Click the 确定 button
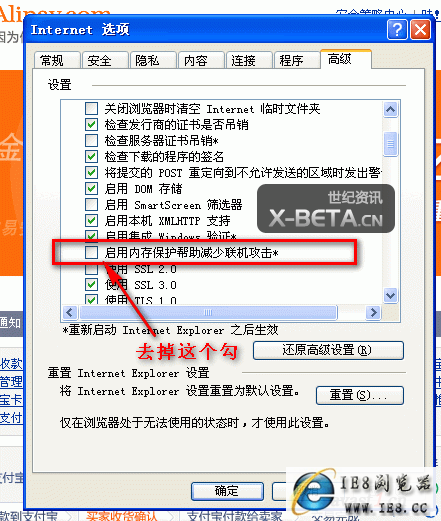The height and width of the screenshot is (521, 441). coord(227,491)
